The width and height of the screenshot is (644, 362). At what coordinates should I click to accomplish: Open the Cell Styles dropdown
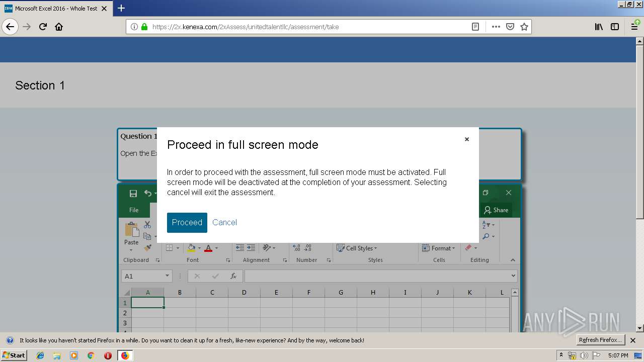pyautogui.click(x=357, y=248)
